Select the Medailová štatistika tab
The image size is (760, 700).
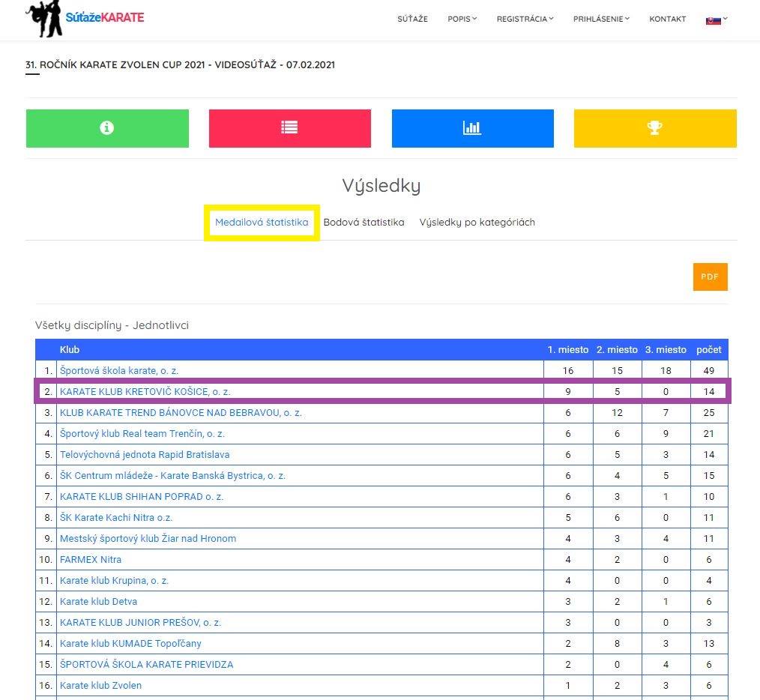(x=262, y=222)
